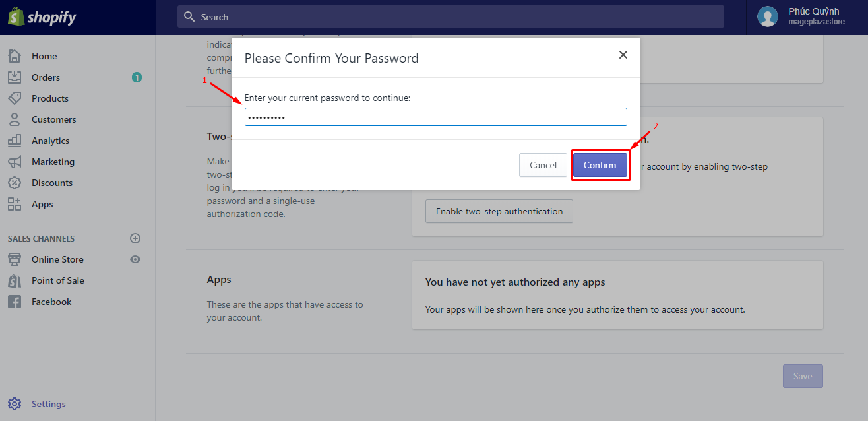Add a sales channel with plus icon
The width and height of the screenshot is (868, 421).
point(135,238)
